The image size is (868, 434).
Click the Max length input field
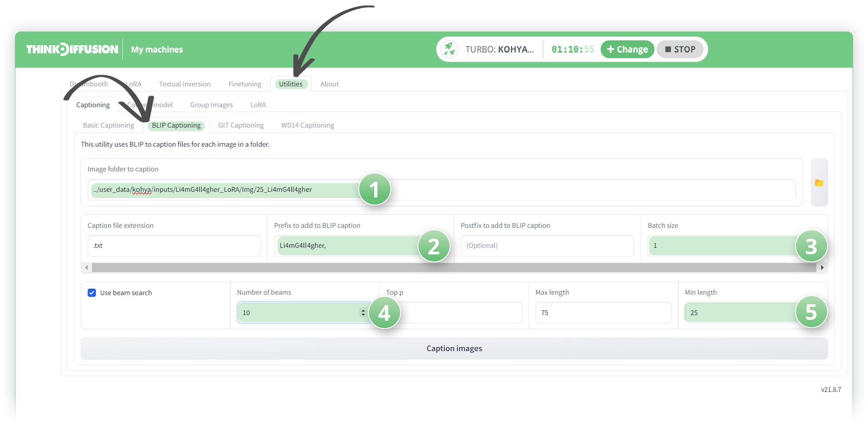click(x=603, y=312)
